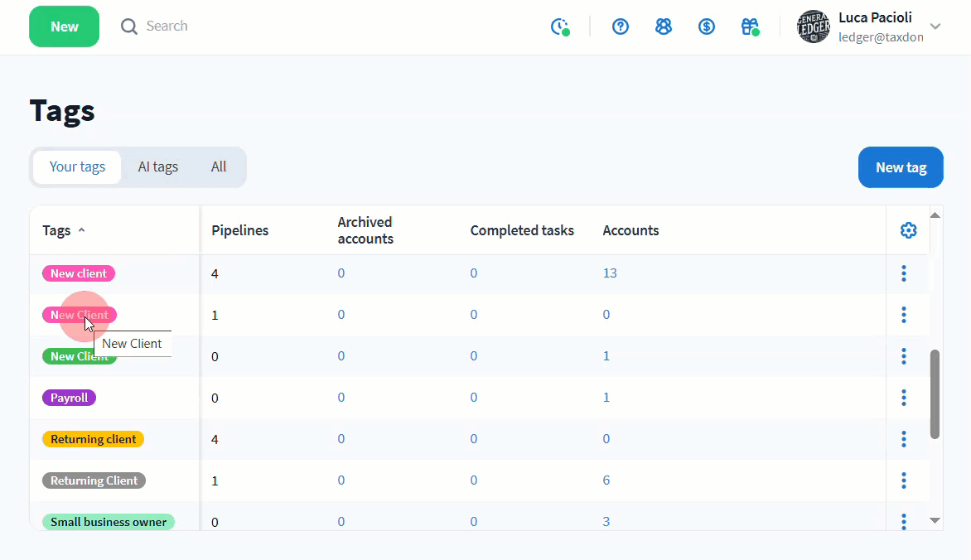Select the All tab

pyautogui.click(x=219, y=167)
